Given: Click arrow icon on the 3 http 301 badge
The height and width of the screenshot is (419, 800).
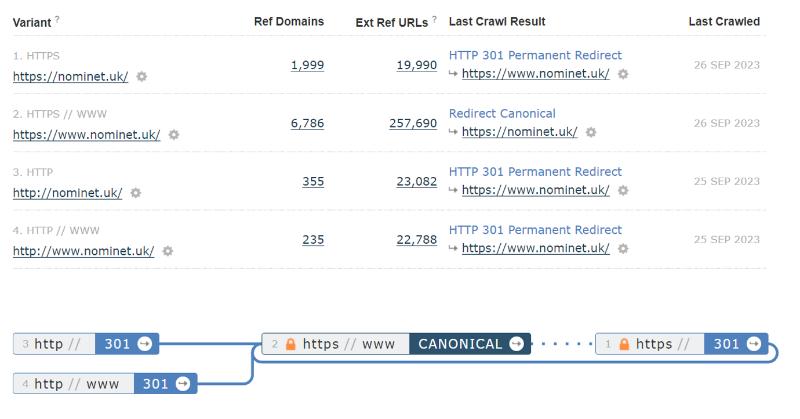Looking at the screenshot, I should (x=145, y=344).
